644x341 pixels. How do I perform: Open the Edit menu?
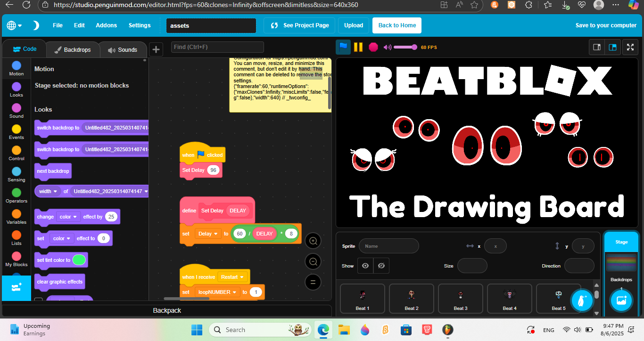tap(79, 25)
